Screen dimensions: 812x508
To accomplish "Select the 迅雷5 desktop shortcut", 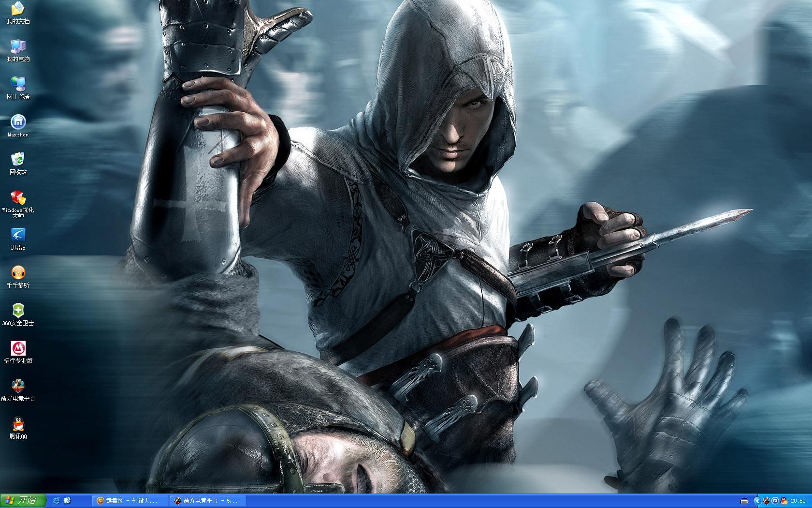I will 18,239.
